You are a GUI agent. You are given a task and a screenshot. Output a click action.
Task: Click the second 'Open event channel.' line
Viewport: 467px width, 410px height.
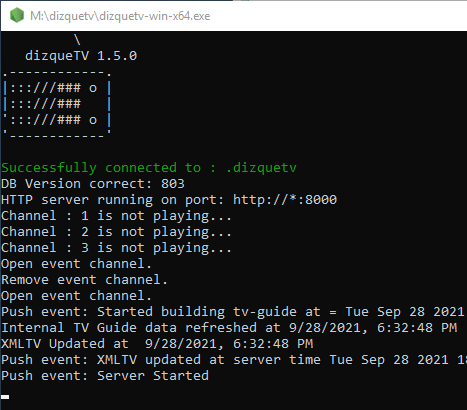[77, 296]
